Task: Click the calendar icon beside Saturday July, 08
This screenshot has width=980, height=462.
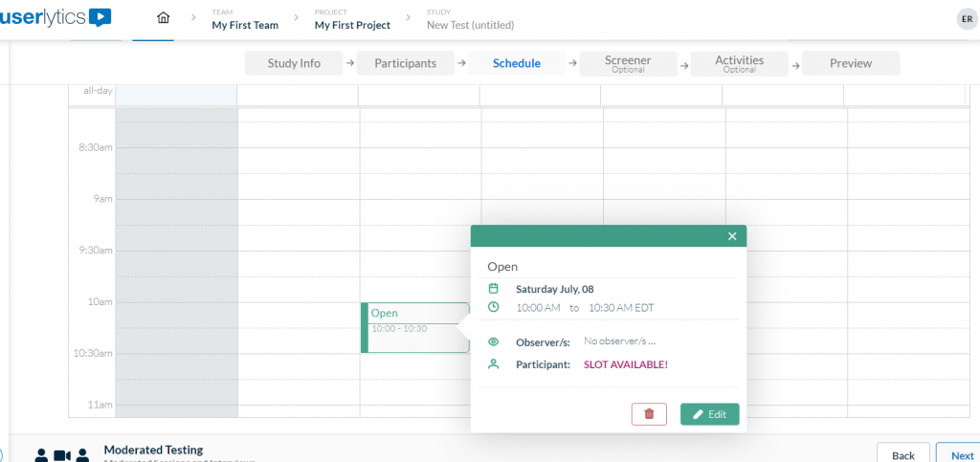Action: coord(494,289)
